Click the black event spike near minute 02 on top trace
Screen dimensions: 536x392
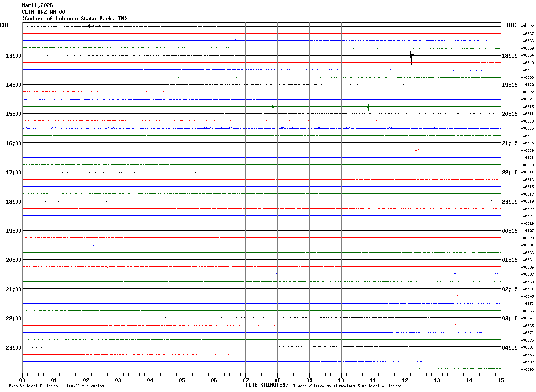[x=89, y=26]
